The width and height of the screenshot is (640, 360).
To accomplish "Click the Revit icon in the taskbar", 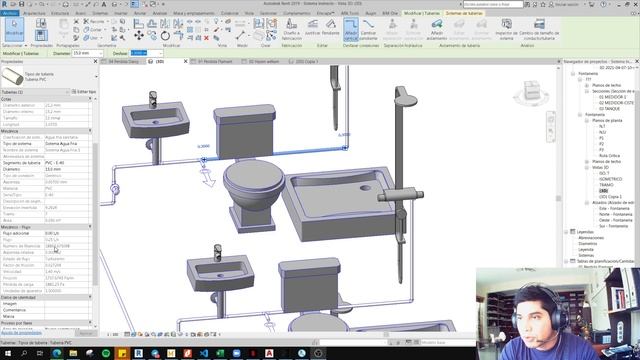I will pyautogui.click(x=138, y=353).
